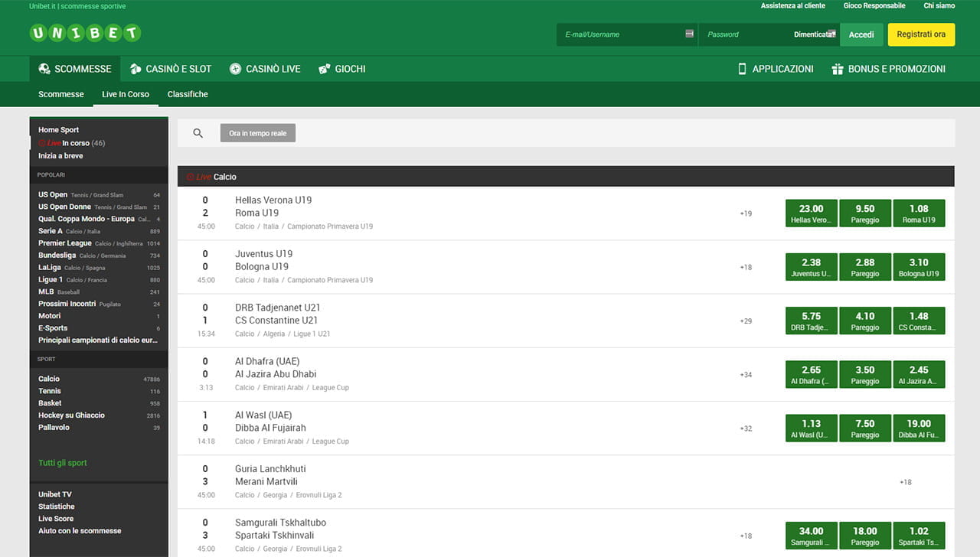Viewport: 980px width, 557px height.
Task: Select Hellas Verona odds 23.00
Action: click(x=811, y=213)
